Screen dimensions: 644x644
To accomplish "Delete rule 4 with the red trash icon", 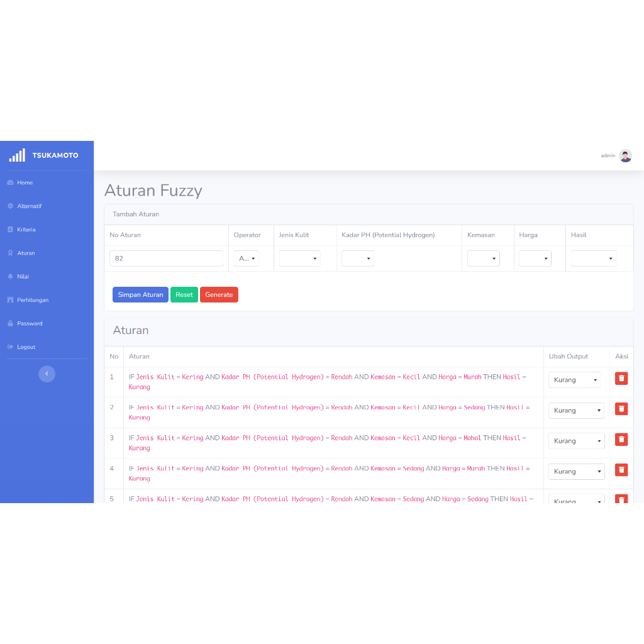I will [x=621, y=470].
